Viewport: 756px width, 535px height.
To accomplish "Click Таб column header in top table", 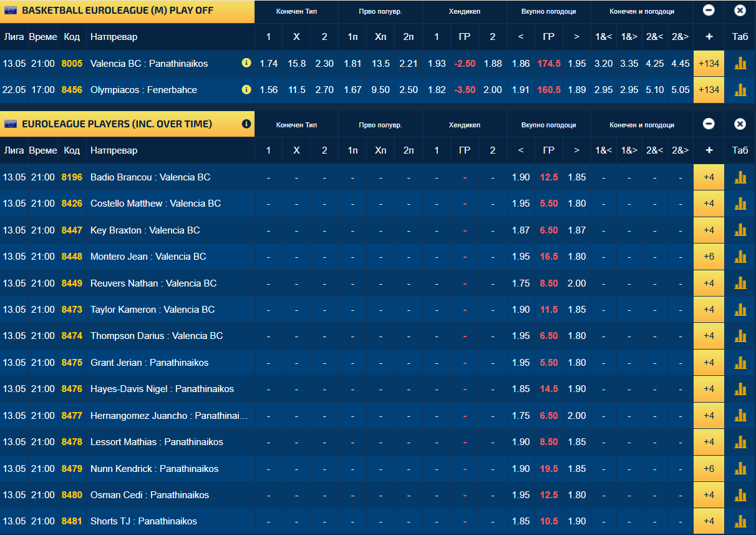I will click(x=740, y=37).
